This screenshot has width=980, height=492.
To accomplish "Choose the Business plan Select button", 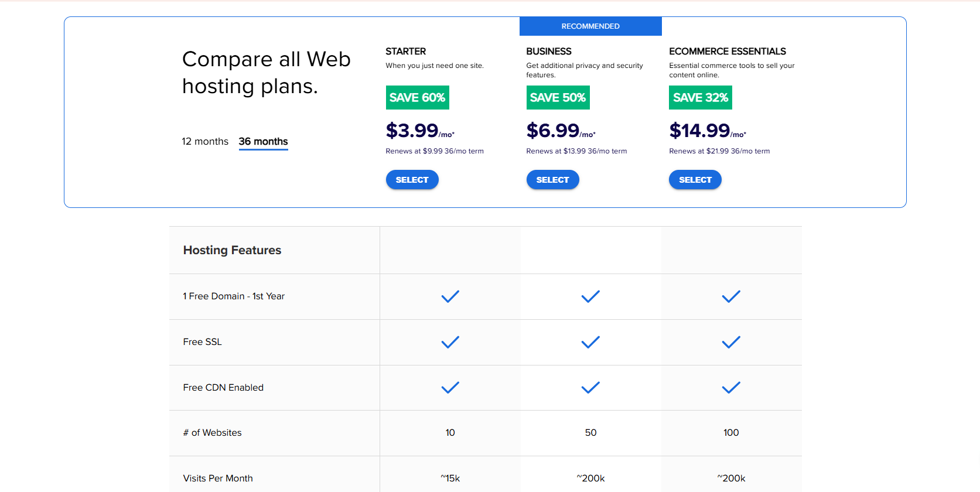I will tap(552, 180).
